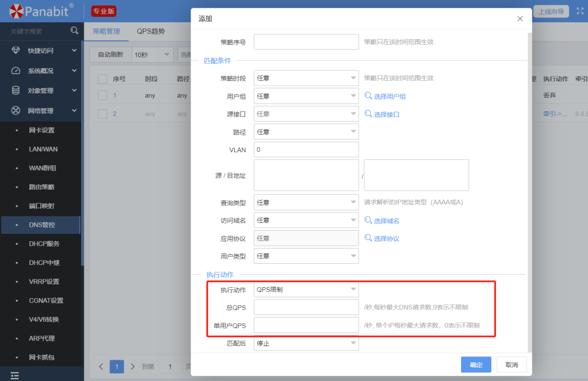Toggle the select-all checkbox in table header

coord(102,79)
